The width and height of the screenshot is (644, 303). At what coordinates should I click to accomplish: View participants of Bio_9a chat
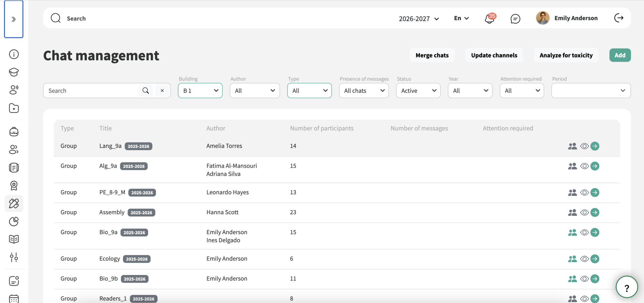tap(572, 232)
